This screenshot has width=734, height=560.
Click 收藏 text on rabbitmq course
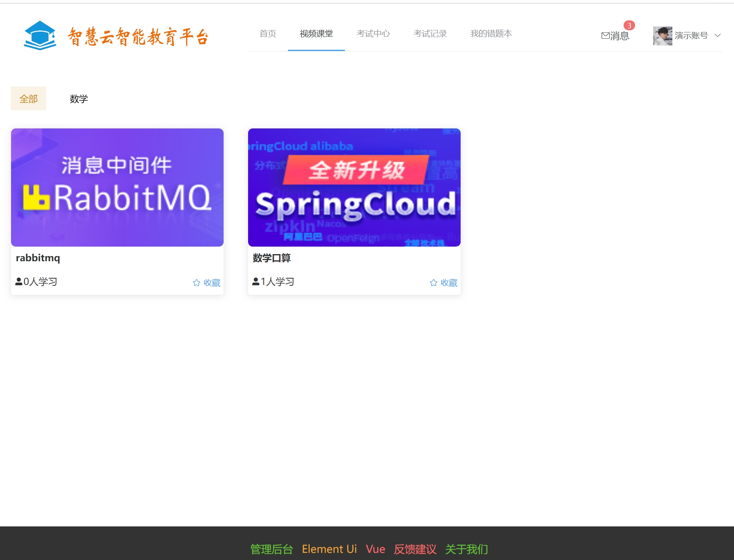[x=212, y=283]
